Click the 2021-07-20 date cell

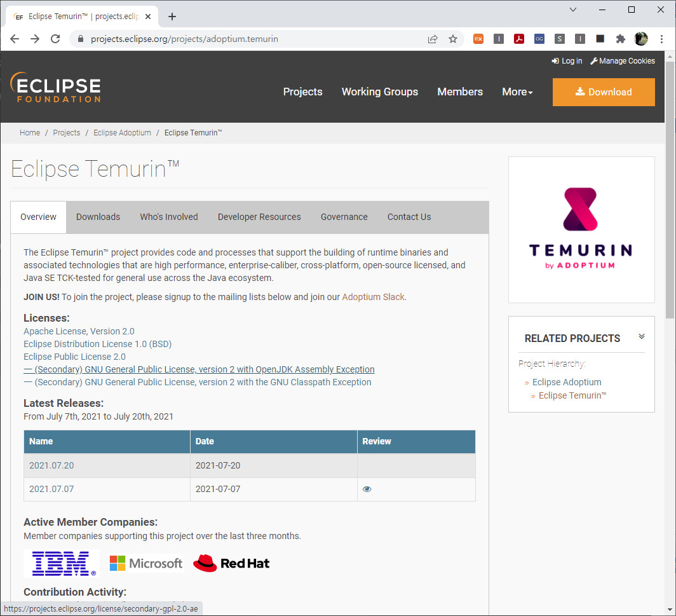(274, 465)
